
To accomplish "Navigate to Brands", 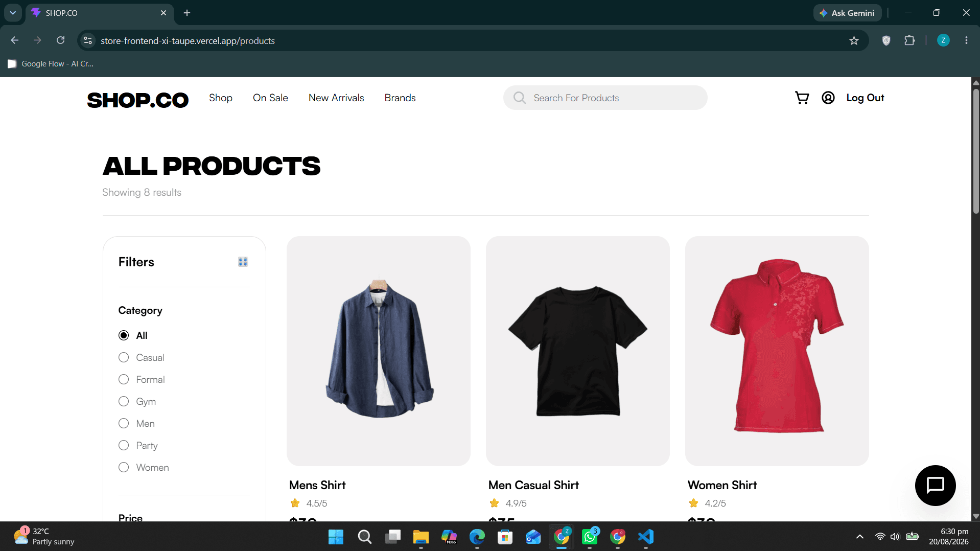I will pos(400,98).
